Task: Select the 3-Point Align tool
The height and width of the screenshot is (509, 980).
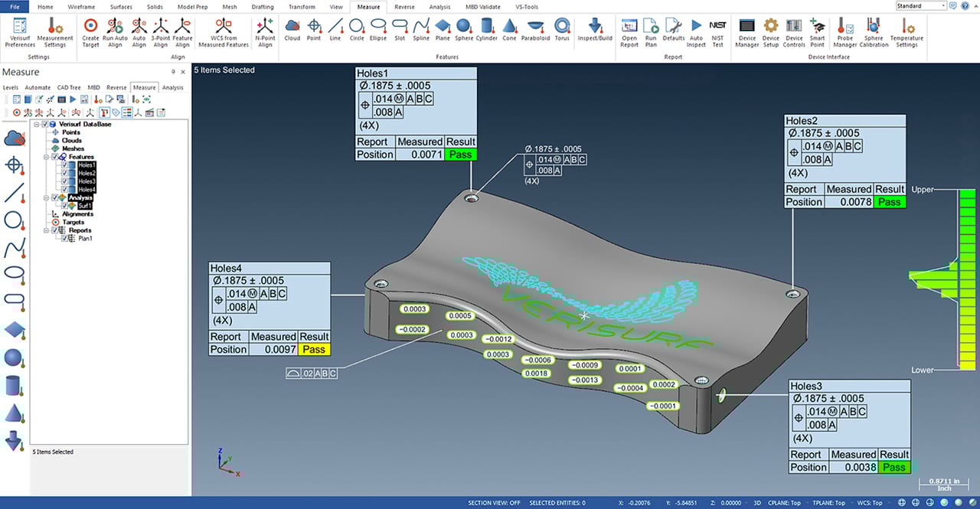Action: (160, 33)
